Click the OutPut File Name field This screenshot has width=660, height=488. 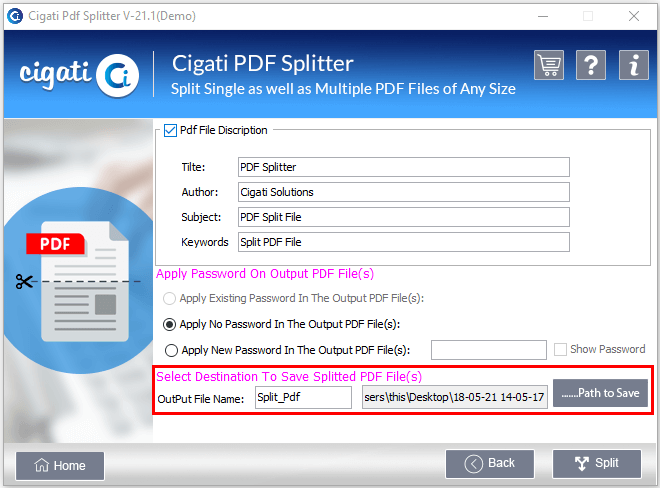click(x=303, y=397)
